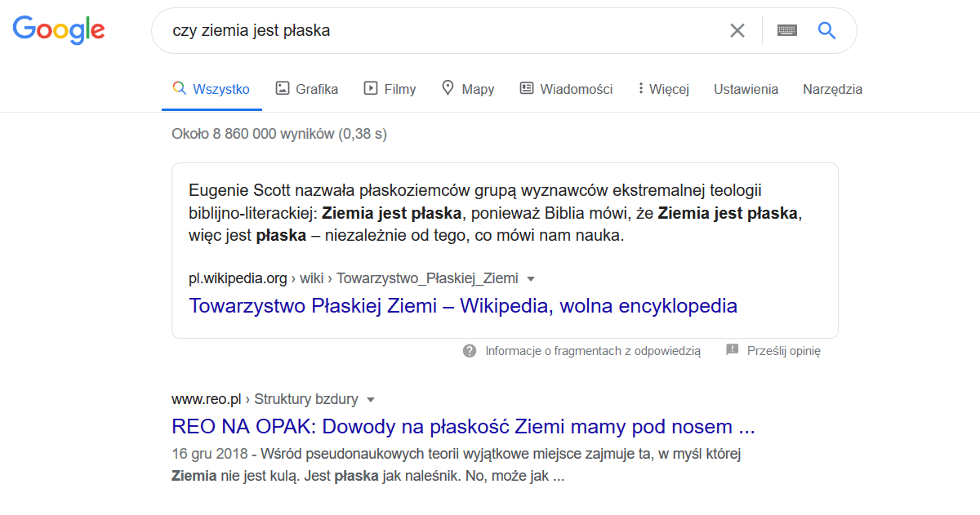Click into the search input field
The image size is (980, 515).
(x=441, y=31)
